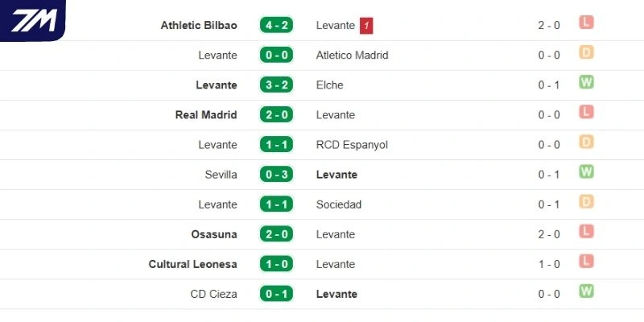The height and width of the screenshot is (322, 644).
Task: Click the W result badge for Elche match
Action: [587, 83]
